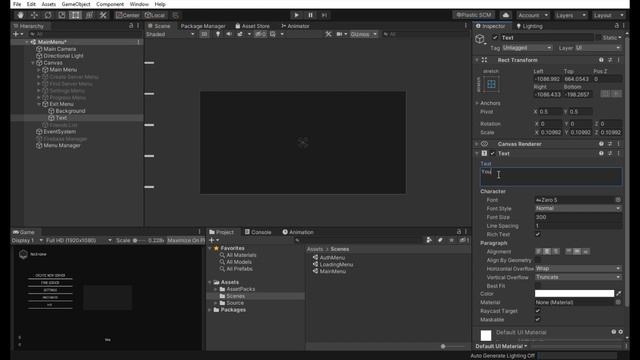Open custom editor tools icon

103,15
